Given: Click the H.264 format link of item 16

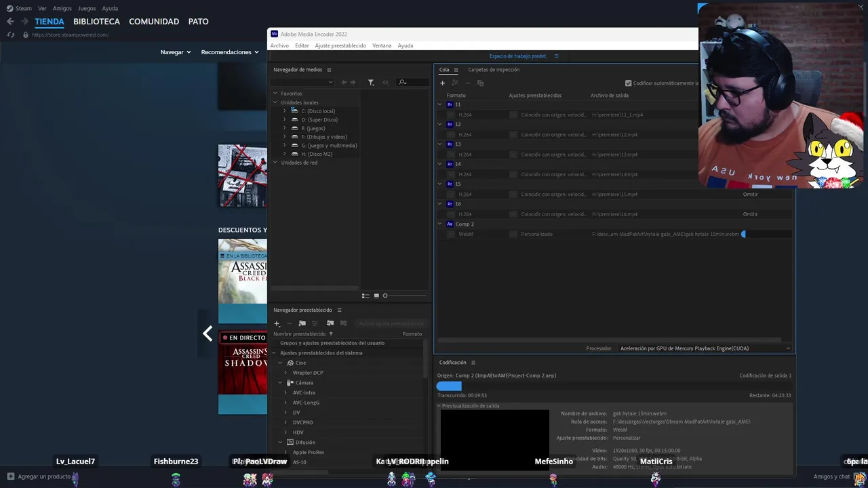Looking at the screenshot, I should pyautogui.click(x=465, y=214).
